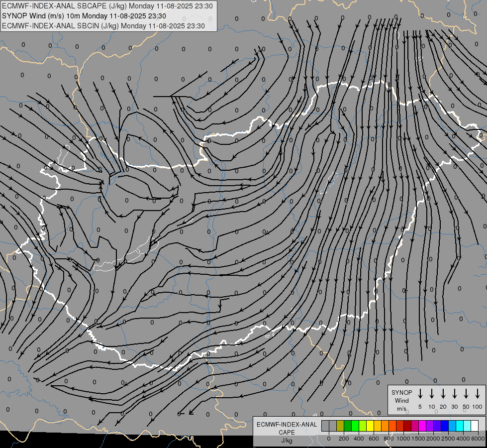Click the 600 tick label in CAPE legend

pyautogui.click(x=374, y=439)
